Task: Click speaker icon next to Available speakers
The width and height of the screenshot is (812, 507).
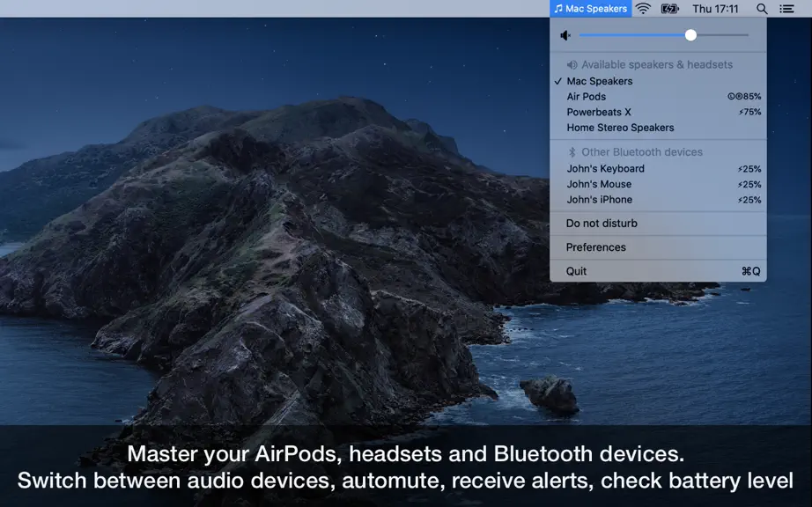Action: coord(572,64)
